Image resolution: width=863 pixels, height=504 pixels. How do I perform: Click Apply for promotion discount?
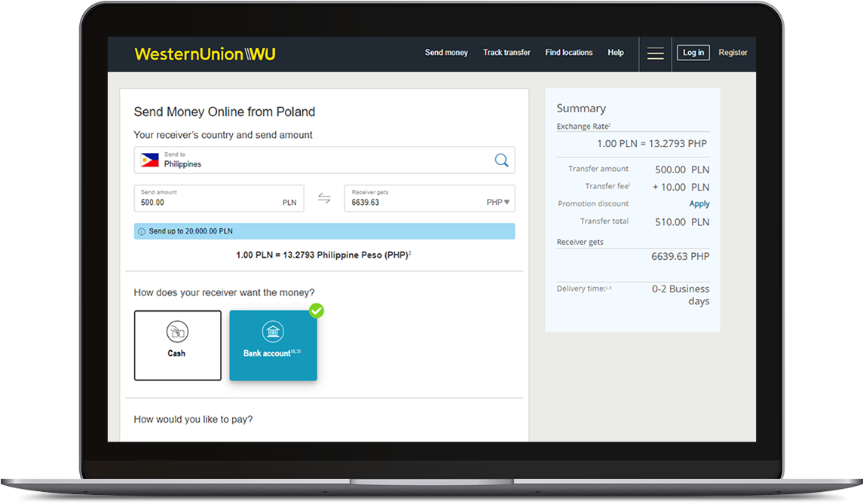pyautogui.click(x=699, y=203)
